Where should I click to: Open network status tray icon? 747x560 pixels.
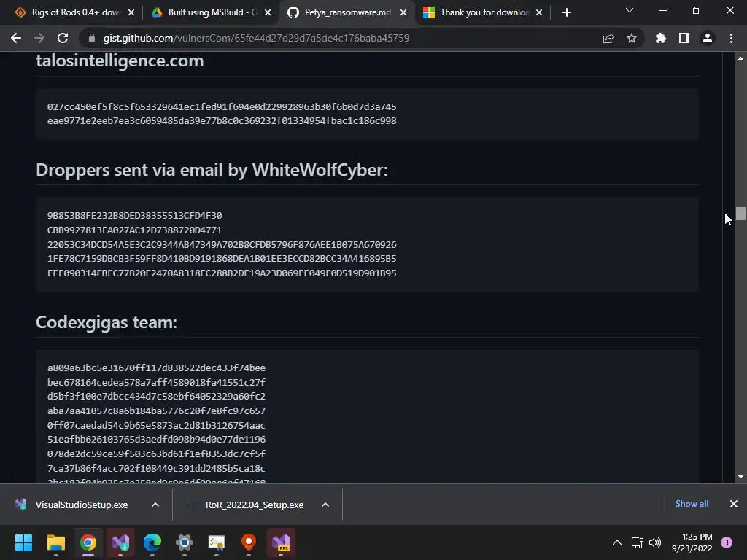tap(637, 542)
